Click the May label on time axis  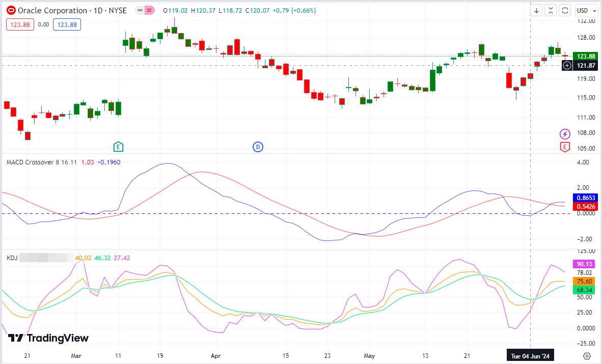(369, 356)
